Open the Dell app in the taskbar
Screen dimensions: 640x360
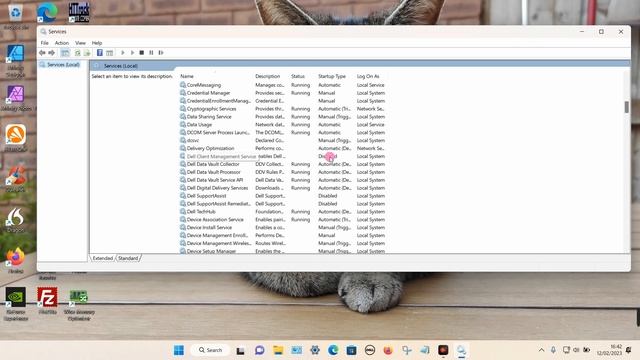[x=370, y=350]
